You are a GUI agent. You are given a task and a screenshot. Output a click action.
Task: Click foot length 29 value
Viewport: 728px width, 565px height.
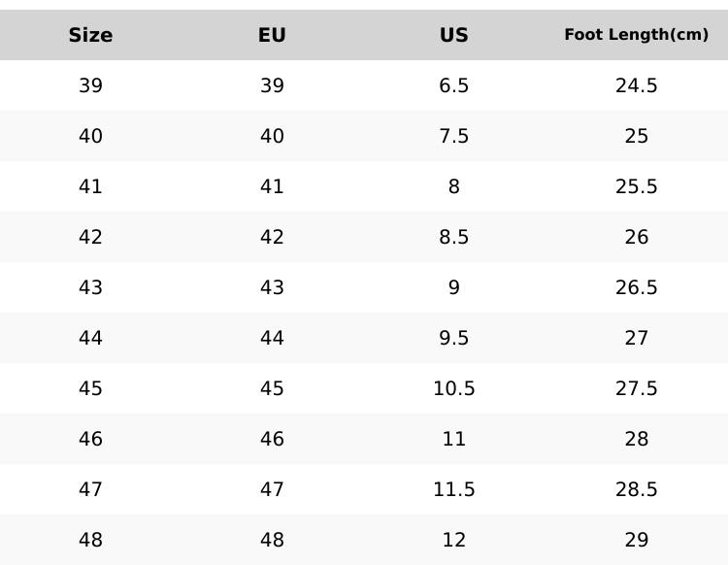click(x=636, y=540)
